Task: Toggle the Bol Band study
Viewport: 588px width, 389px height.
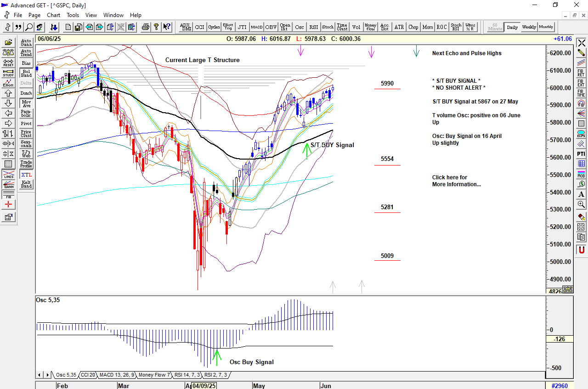Action: [26, 73]
